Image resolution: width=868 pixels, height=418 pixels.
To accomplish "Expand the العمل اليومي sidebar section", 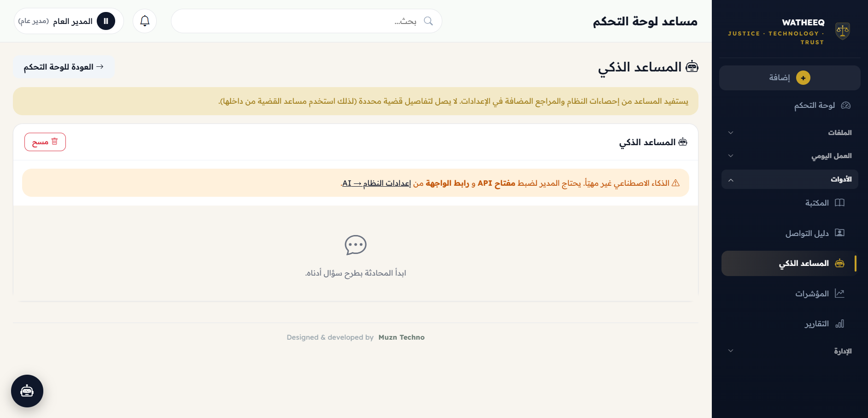I will pos(790,156).
